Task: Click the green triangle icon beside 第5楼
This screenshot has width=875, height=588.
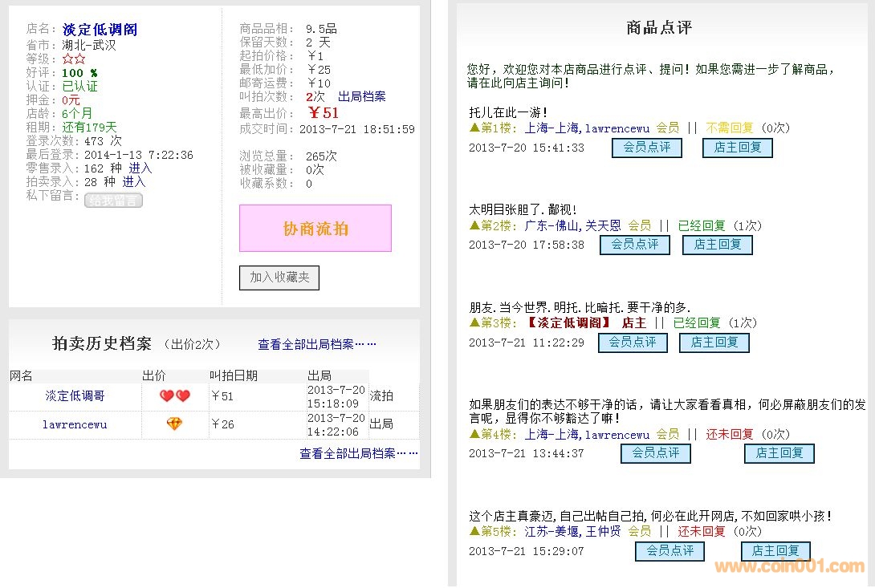Action: click(474, 531)
